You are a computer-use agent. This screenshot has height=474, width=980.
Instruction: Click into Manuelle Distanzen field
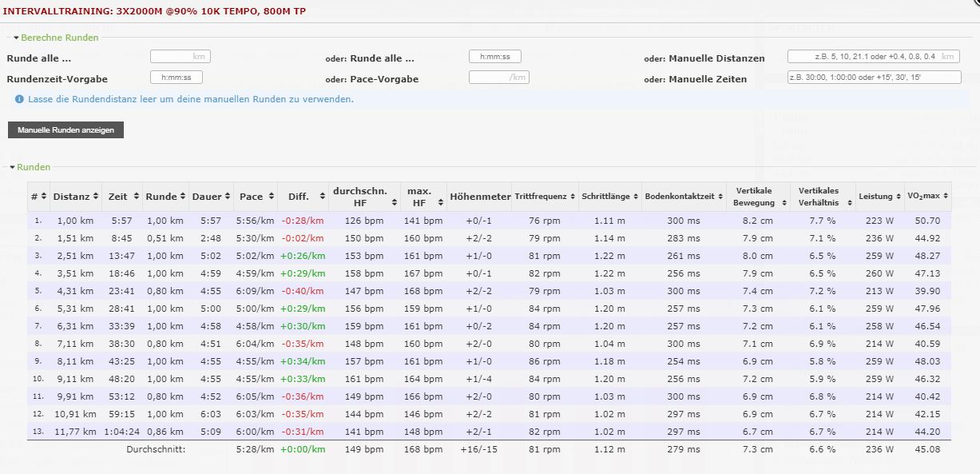tap(873, 57)
